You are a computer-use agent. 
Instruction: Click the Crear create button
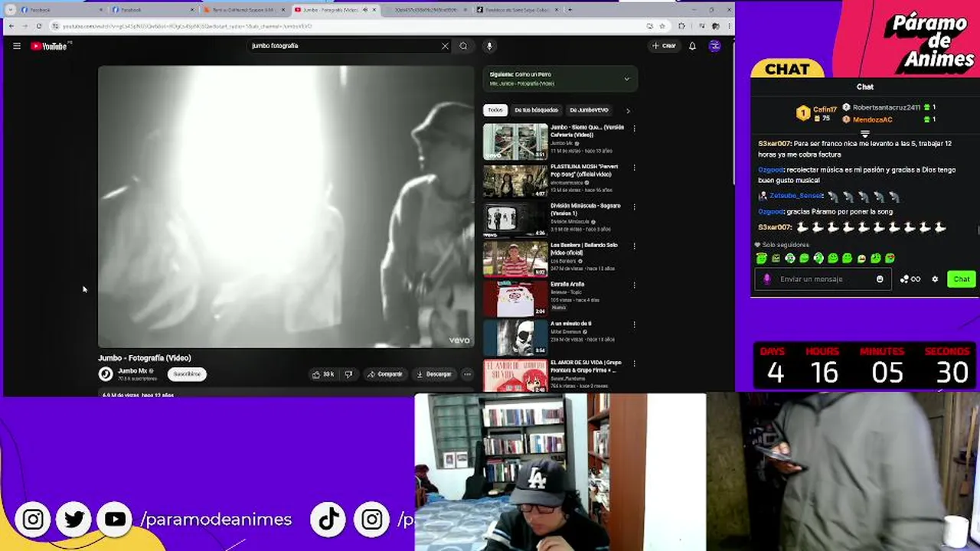[x=664, y=46]
